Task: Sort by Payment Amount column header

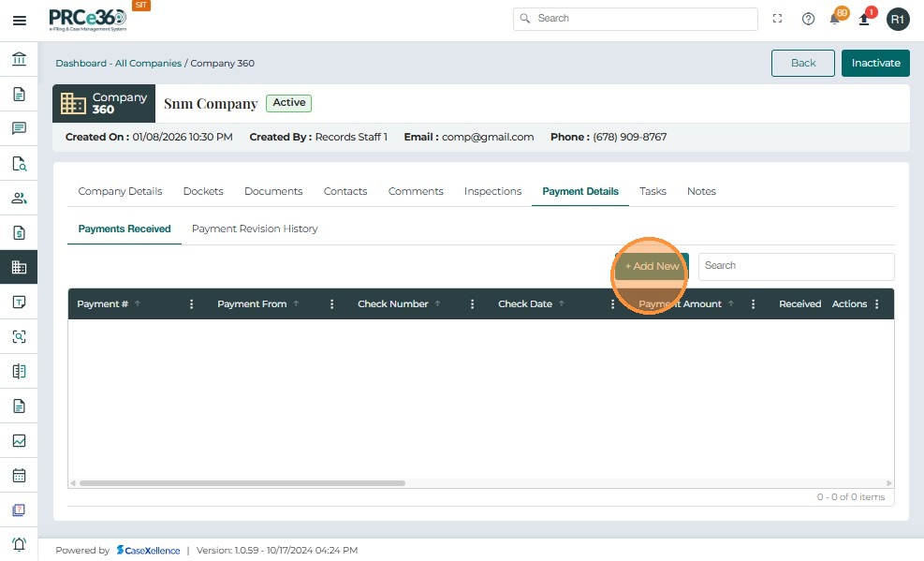Action: [680, 304]
